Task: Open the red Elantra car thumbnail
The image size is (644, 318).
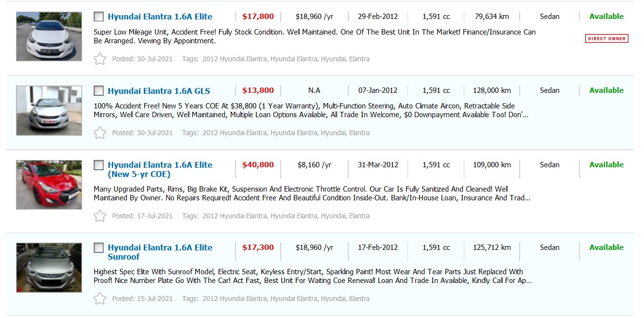Action: click(49, 185)
